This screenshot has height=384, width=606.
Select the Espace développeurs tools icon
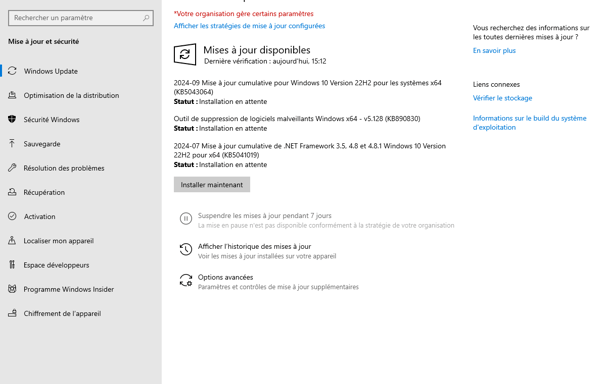[x=12, y=265]
